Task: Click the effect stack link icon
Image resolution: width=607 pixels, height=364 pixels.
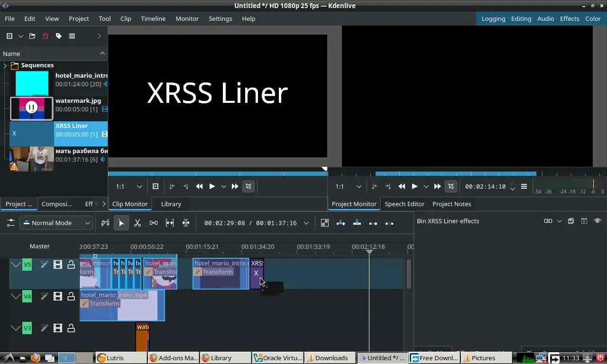Action: [x=548, y=221]
